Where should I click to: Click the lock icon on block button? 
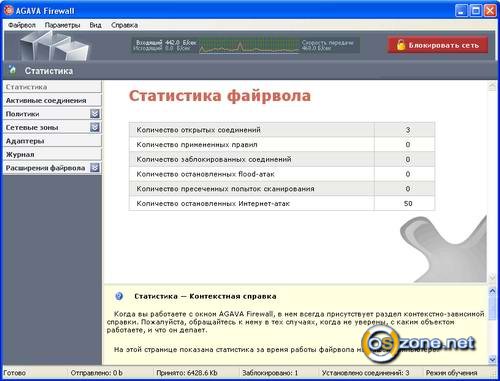pos(401,45)
